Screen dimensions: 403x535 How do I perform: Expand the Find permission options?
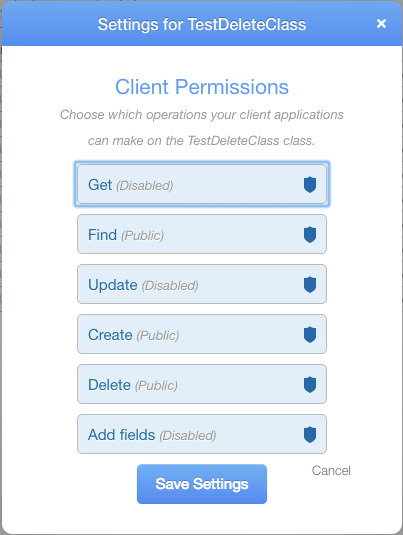point(202,234)
